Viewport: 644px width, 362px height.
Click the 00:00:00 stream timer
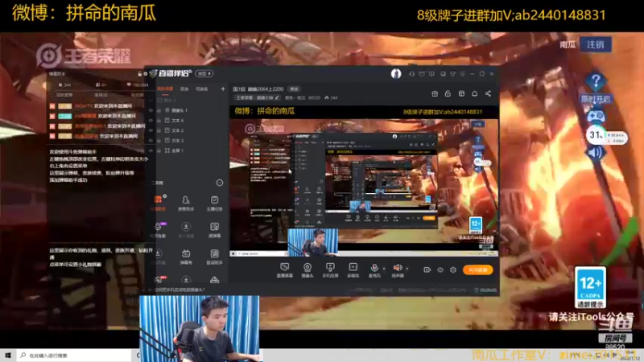tap(485, 290)
